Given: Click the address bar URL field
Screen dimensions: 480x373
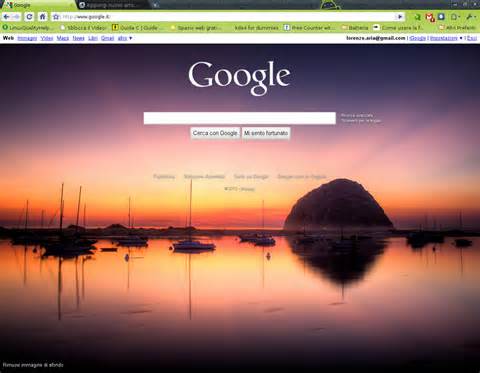Looking at the screenshot, I should coord(227,17).
